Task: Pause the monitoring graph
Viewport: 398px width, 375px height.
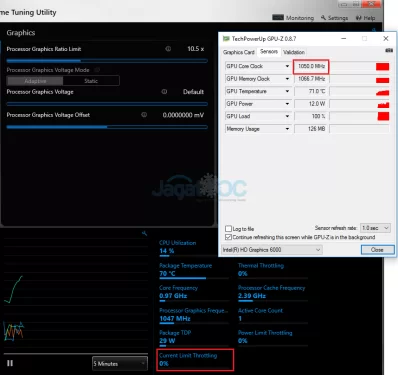Action: [10, 363]
